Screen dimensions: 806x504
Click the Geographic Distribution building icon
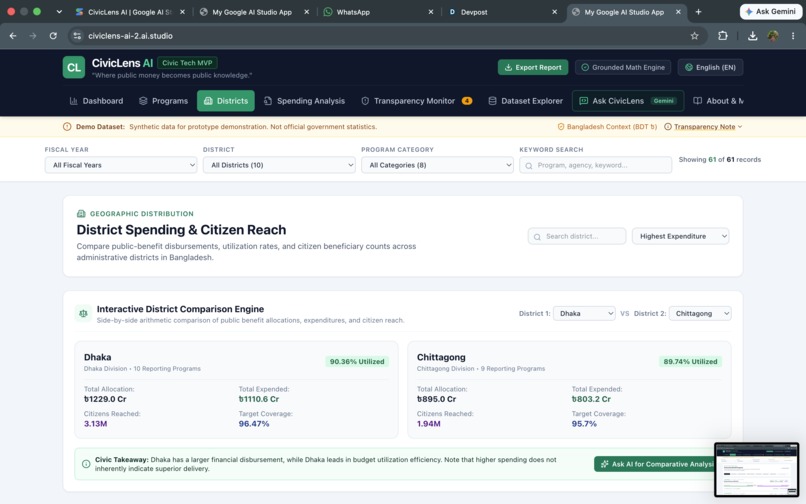coord(81,213)
